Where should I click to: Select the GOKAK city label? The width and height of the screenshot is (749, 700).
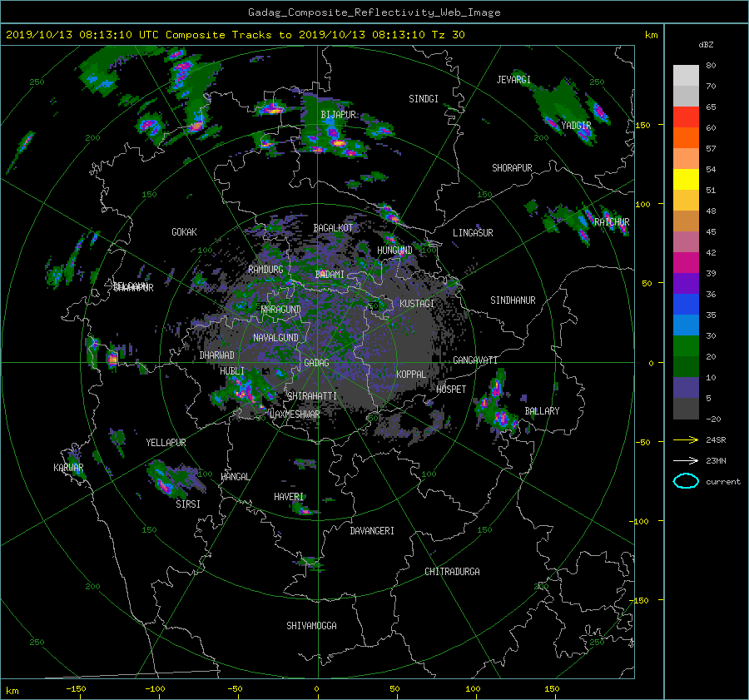[x=184, y=231]
